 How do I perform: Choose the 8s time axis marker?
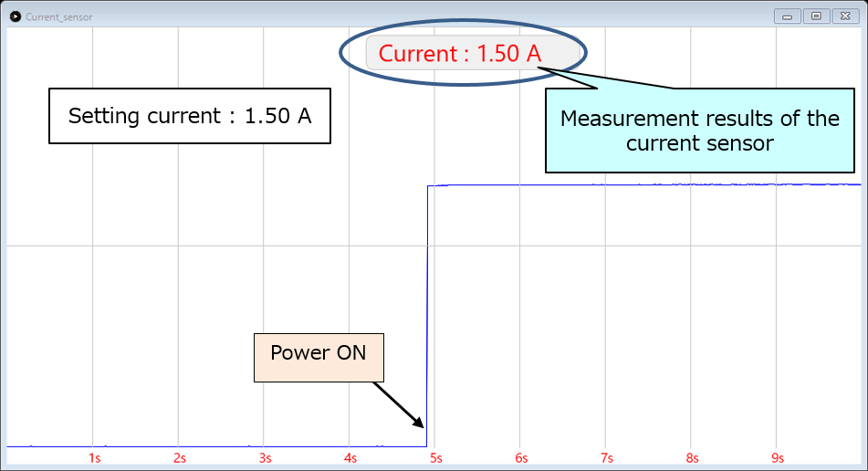click(693, 457)
